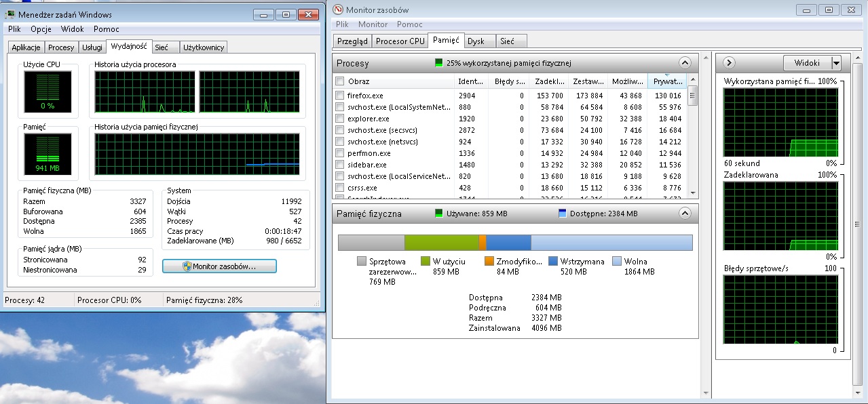Sort processes by the Obraz column header
This screenshot has height=404, width=868.
pyautogui.click(x=394, y=81)
